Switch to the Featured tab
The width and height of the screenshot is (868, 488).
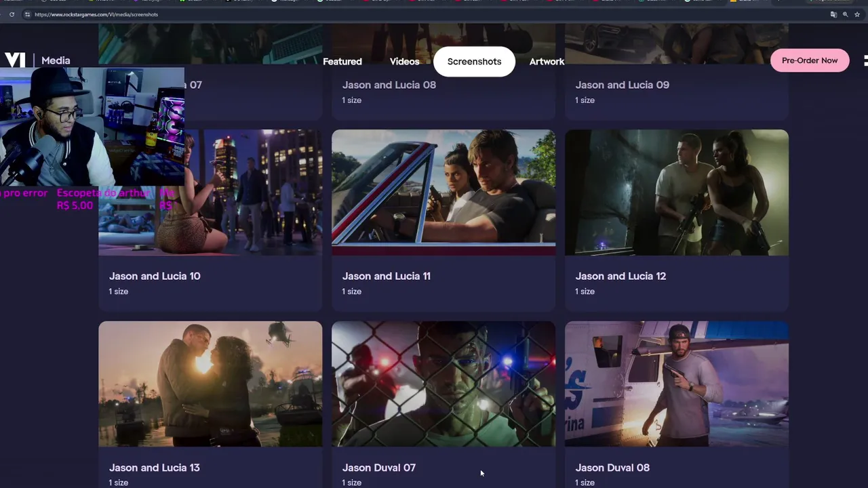click(x=342, y=62)
